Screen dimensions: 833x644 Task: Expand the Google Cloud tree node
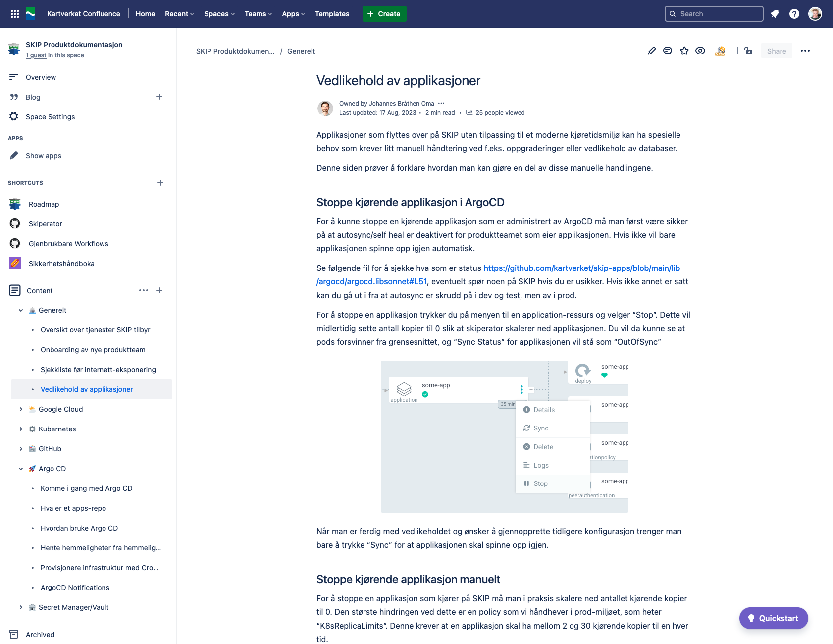point(21,409)
